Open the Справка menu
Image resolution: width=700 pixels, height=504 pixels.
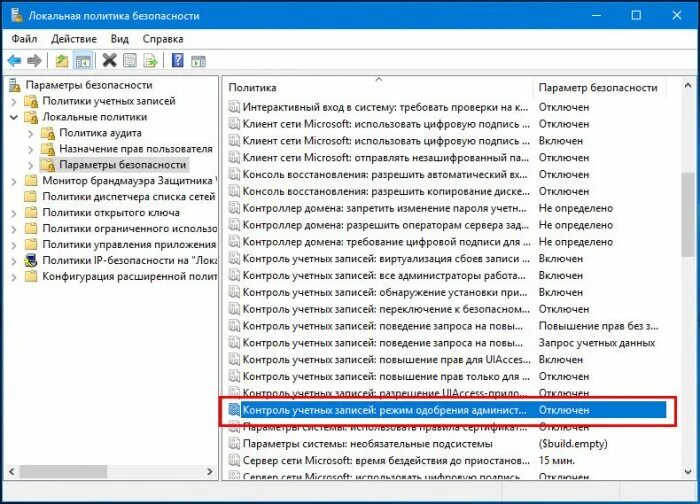pyautogui.click(x=163, y=39)
